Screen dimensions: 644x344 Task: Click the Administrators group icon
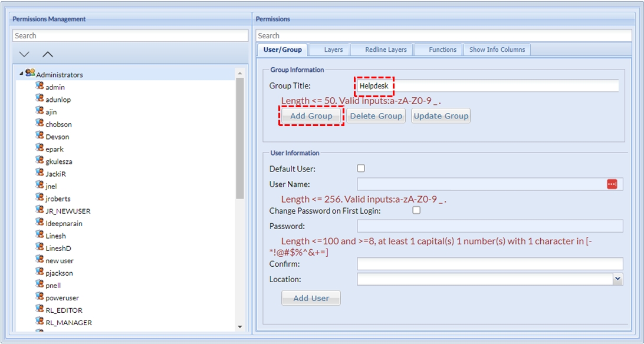click(29, 74)
